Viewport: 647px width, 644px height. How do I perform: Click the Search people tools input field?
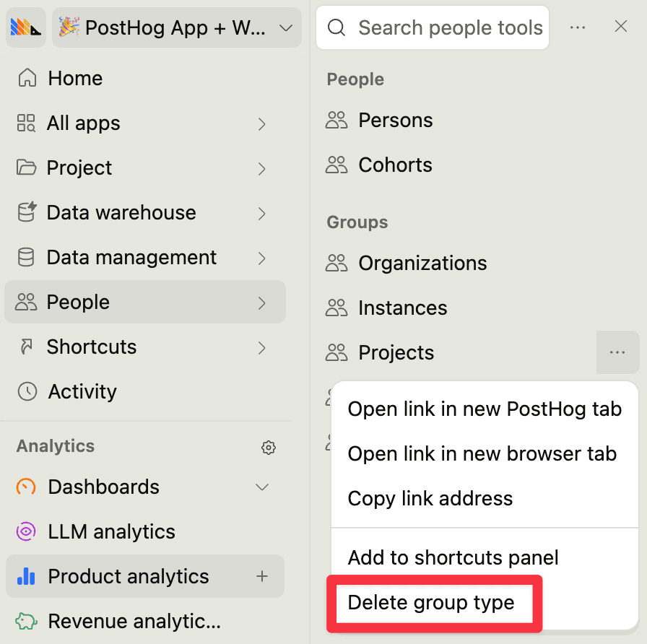pos(448,27)
